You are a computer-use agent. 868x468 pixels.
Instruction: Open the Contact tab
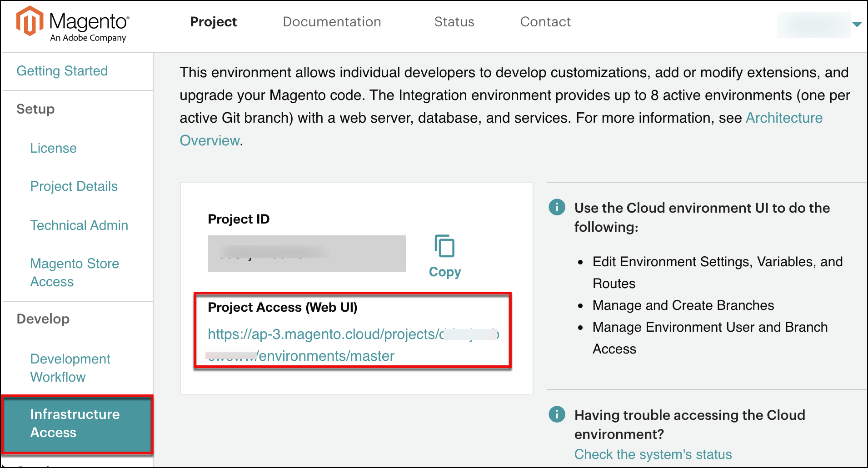point(545,22)
